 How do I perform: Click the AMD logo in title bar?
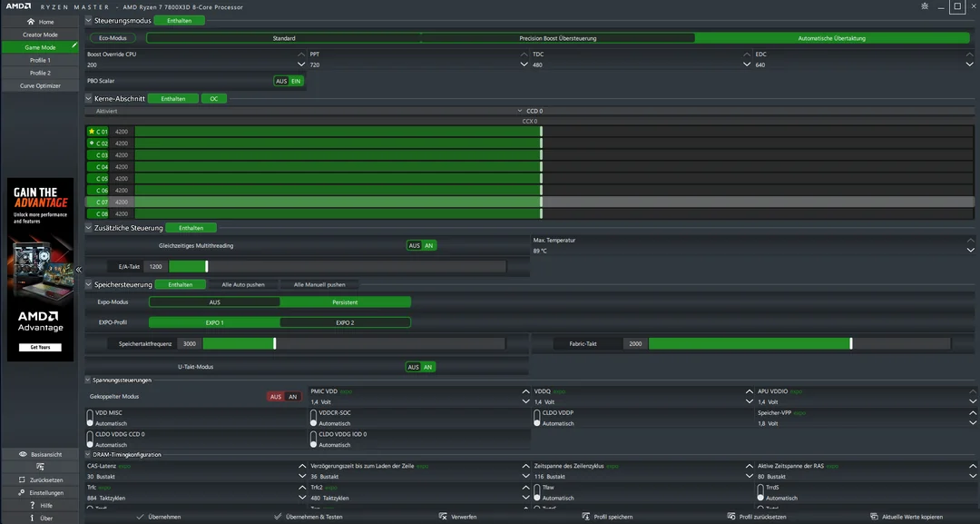pos(19,6)
